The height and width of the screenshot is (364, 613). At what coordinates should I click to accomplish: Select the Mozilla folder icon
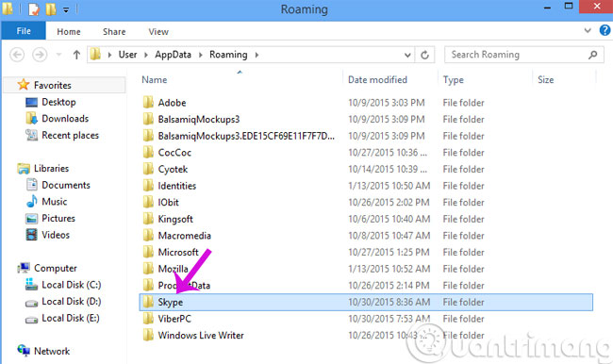pyautogui.click(x=149, y=269)
